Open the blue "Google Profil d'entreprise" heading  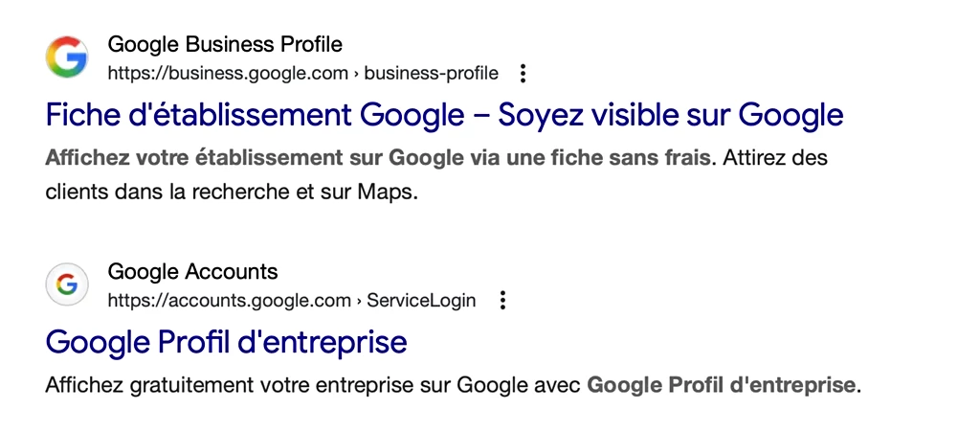point(226,342)
